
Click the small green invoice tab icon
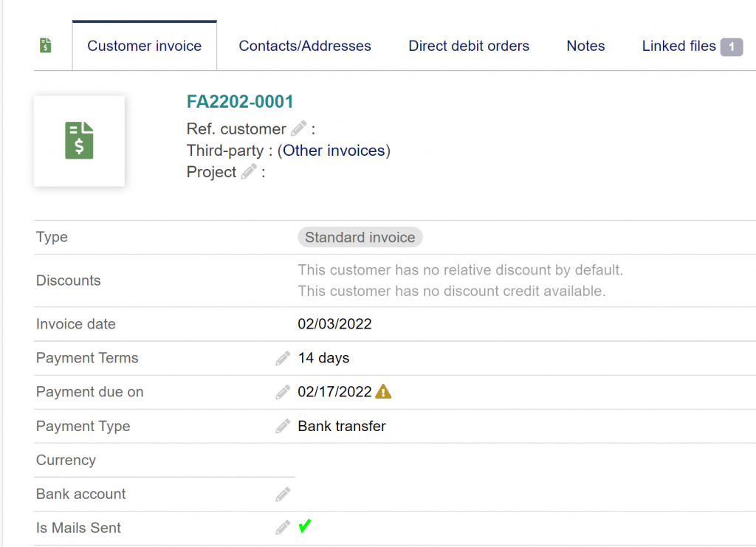pos(46,46)
